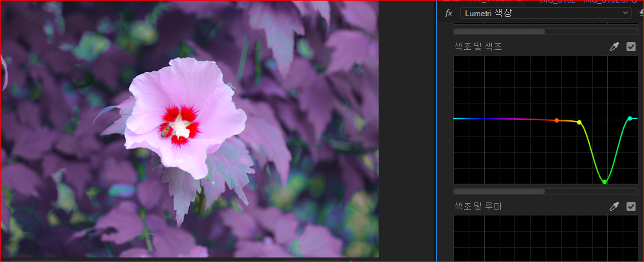Toggle the 색조 및 루마 curve checkbox
This screenshot has height=262, width=644.
click(631, 206)
